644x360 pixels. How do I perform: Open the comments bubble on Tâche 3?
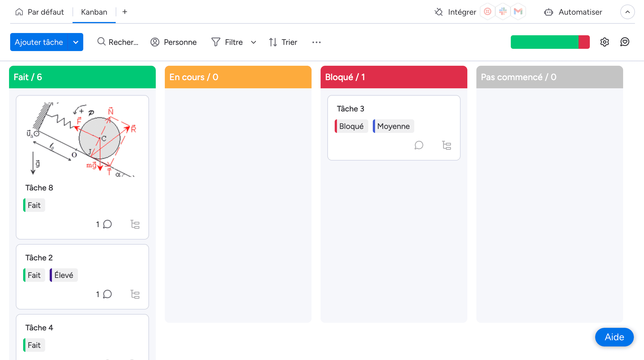pos(419,145)
